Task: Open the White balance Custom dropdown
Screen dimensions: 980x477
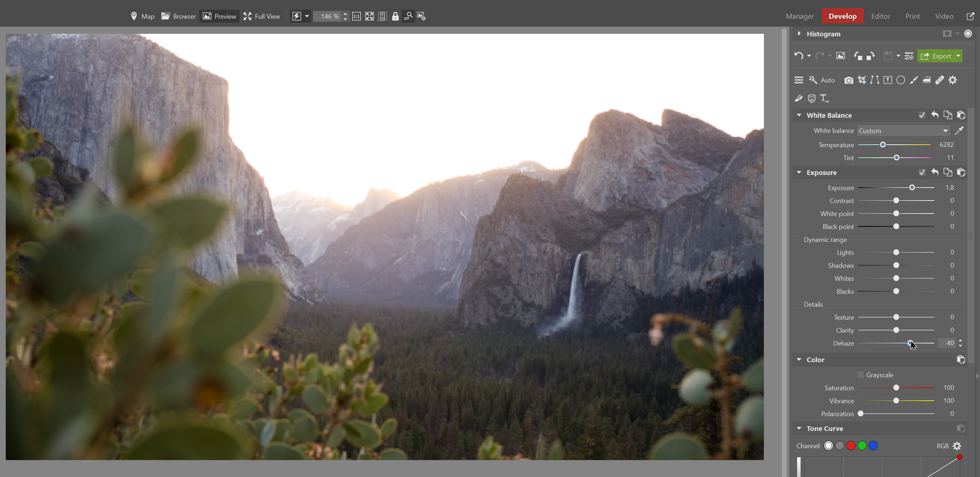Action: 903,130
